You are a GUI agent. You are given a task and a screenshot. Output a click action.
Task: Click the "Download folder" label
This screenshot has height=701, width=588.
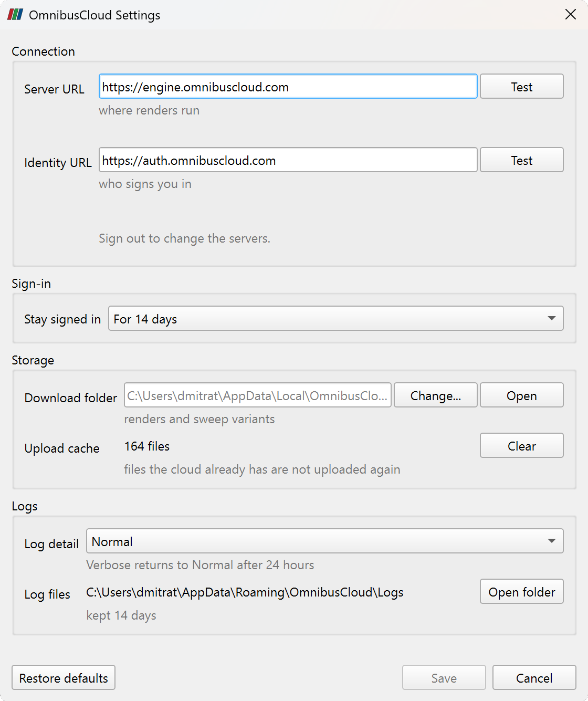point(71,398)
